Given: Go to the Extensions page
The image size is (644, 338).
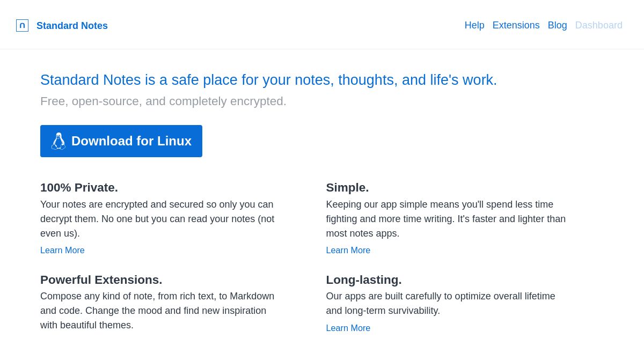Looking at the screenshot, I should coord(516,25).
